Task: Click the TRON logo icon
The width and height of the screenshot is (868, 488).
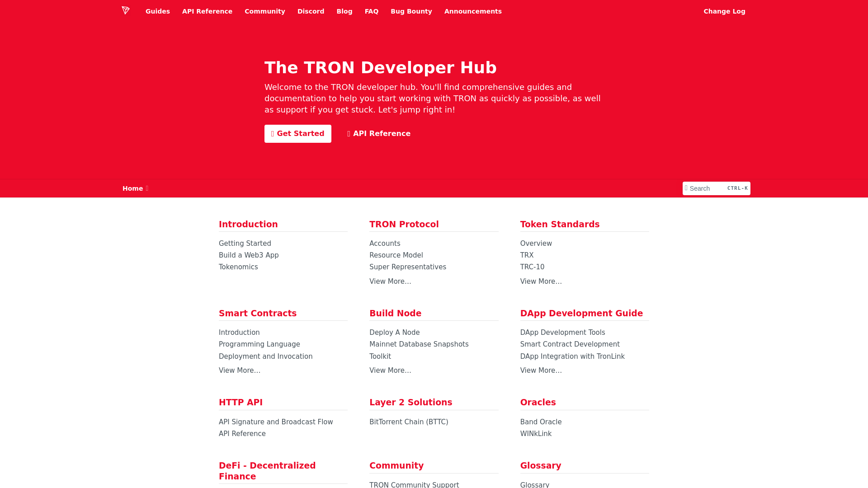Action: (126, 10)
